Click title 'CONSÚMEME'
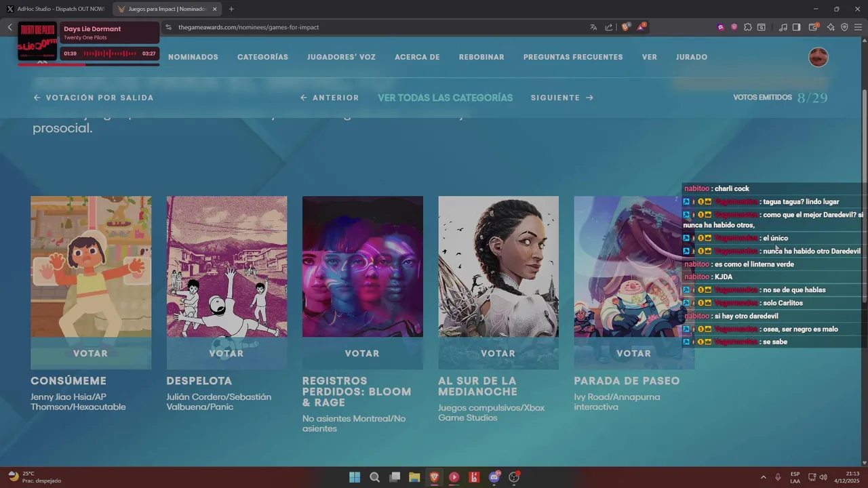 (x=68, y=381)
